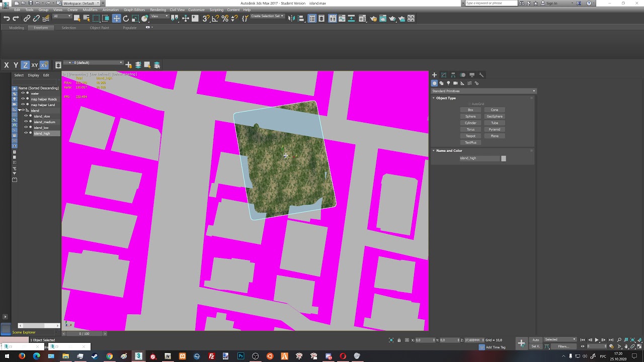The image size is (644, 362).
Task: Toggle visibility of island_high
Action: point(26,133)
